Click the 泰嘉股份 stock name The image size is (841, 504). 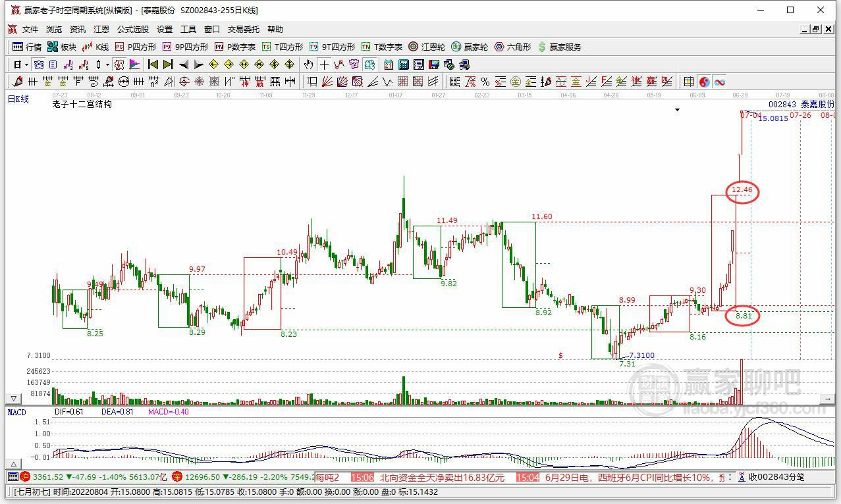(817, 105)
